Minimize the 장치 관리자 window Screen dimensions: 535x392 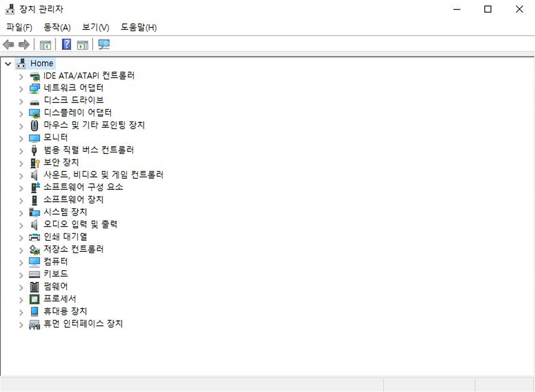coord(457,9)
